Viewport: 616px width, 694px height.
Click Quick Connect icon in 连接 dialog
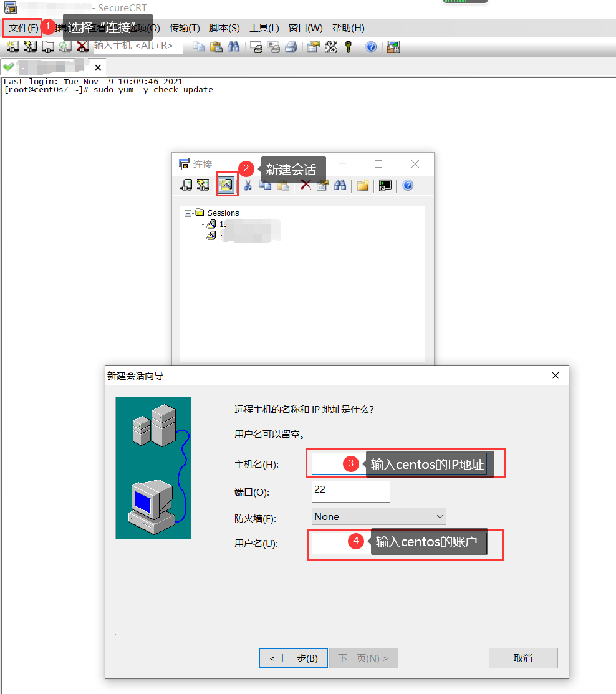tap(203, 185)
